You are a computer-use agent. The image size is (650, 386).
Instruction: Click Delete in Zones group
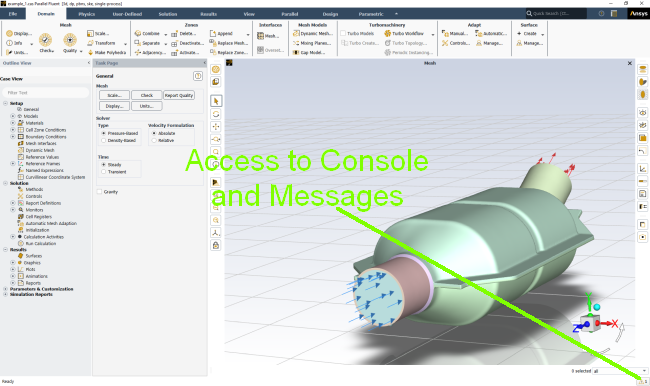pyautogui.click(x=184, y=34)
